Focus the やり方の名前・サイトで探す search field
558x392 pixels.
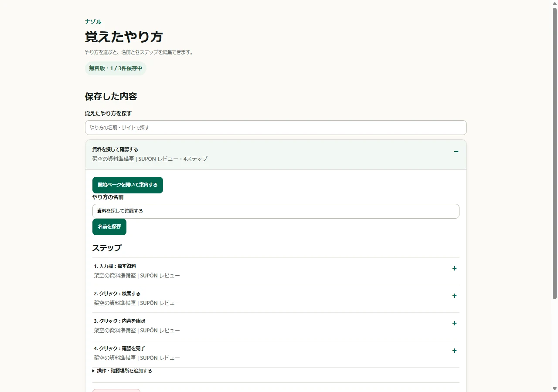pos(276,128)
